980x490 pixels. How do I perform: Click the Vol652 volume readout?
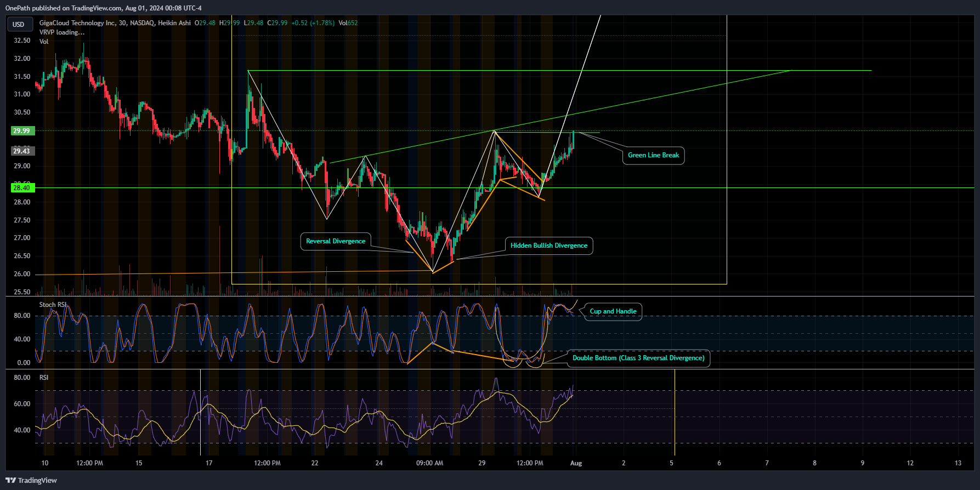(348, 23)
